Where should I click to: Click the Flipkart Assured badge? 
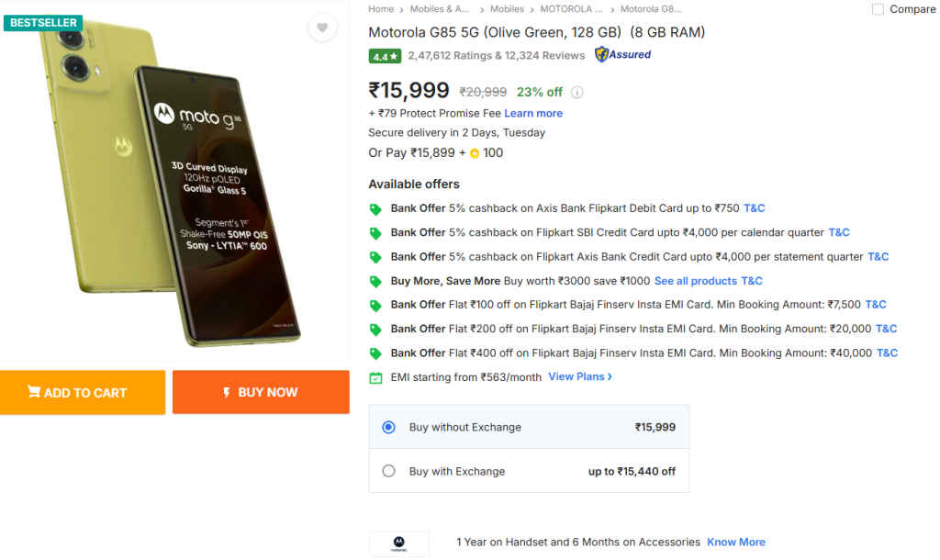point(622,55)
